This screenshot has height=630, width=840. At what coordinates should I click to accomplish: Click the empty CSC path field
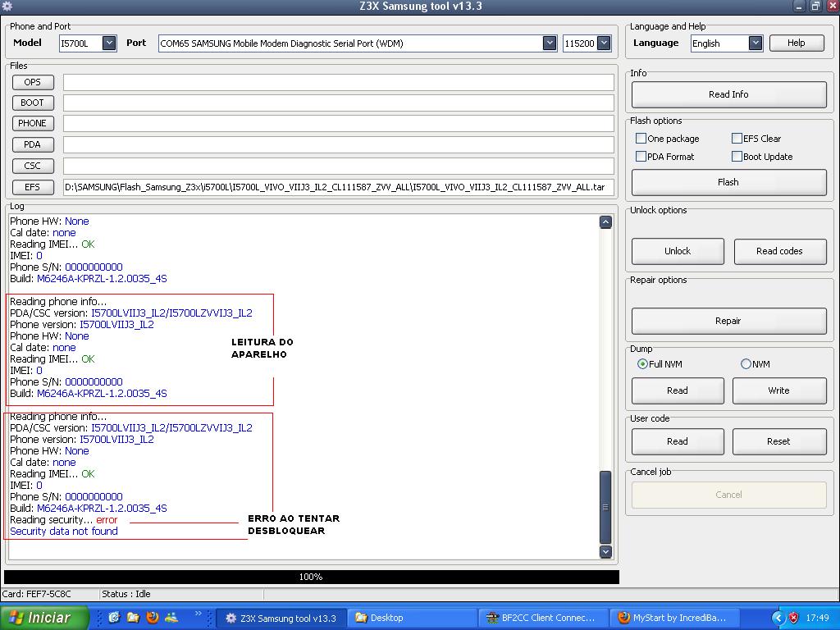(339, 166)
